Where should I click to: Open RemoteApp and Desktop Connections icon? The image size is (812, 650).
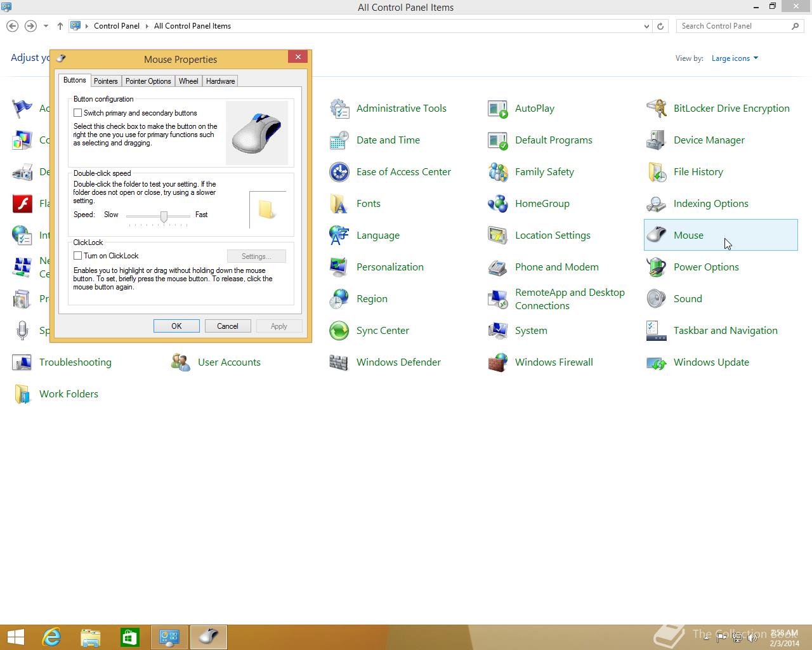[x=498, y=299]
